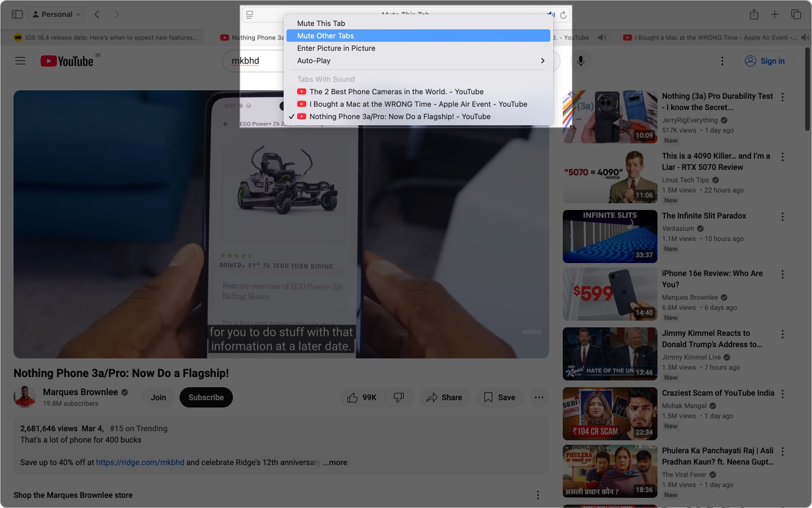The image size is (812, 508).
Task: Open ridge.com/mkbhd link
Action: [140, 462]
